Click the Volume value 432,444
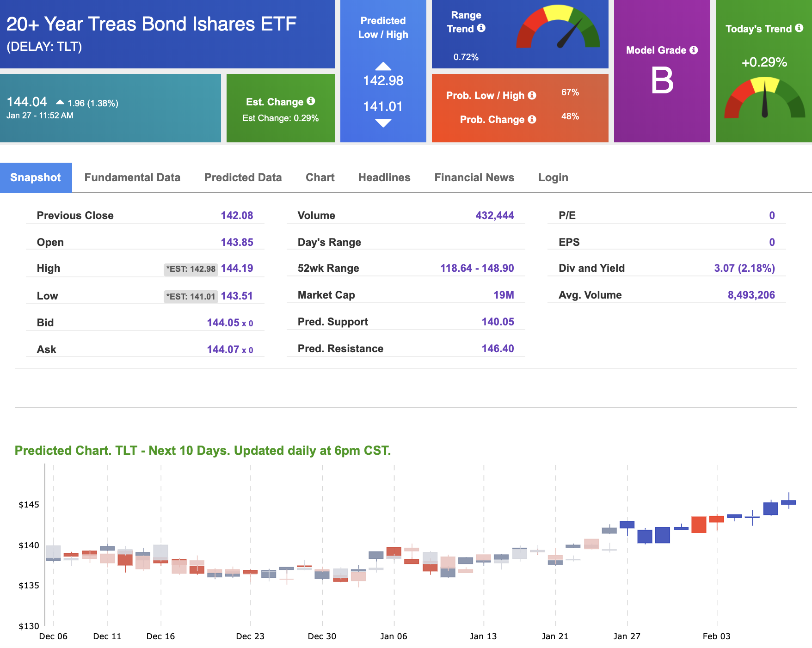 click(x=495, y=215)
